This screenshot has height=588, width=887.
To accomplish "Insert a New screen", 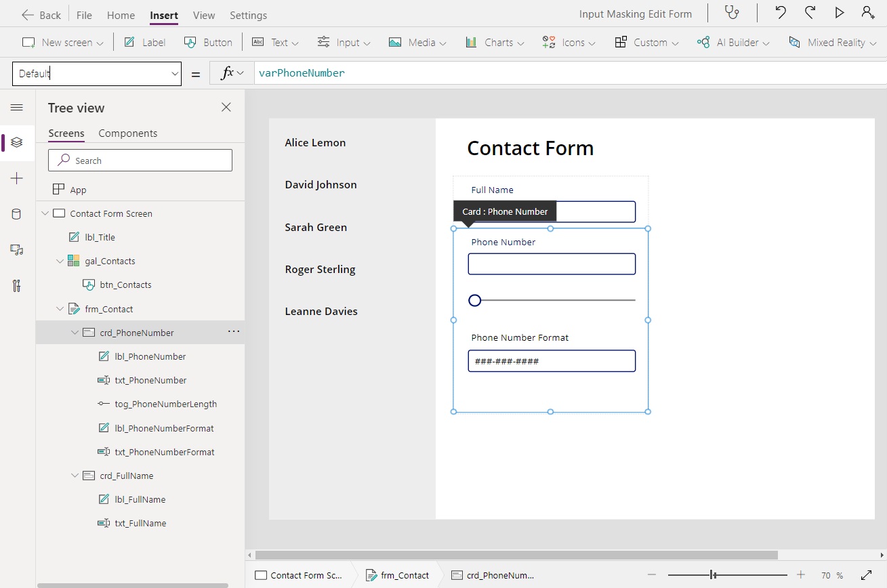I will [61, 42].
